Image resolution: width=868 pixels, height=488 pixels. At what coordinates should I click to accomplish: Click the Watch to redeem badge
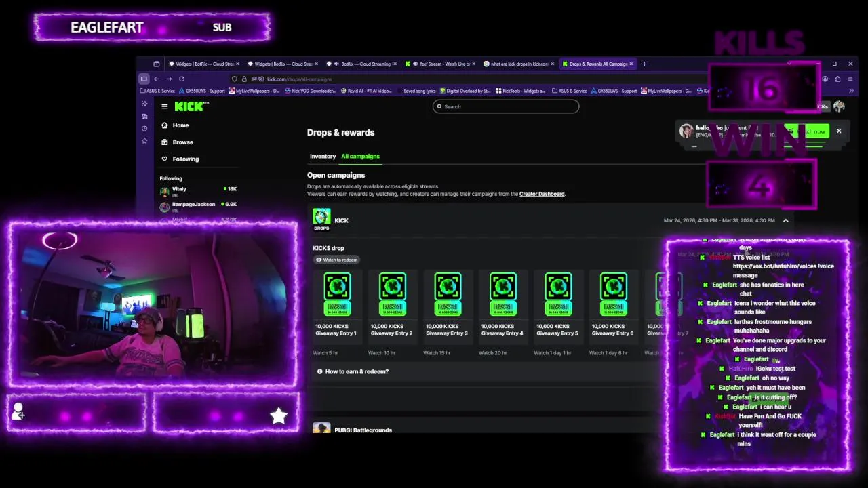[336, 260]
